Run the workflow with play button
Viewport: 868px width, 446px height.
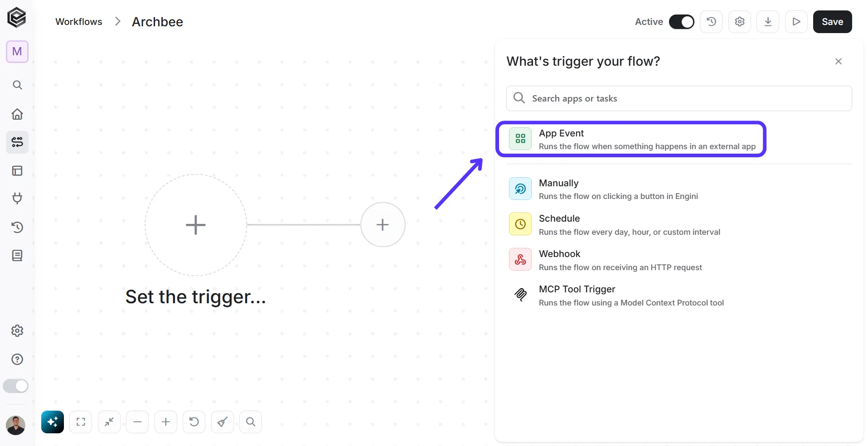coord(796,22)
